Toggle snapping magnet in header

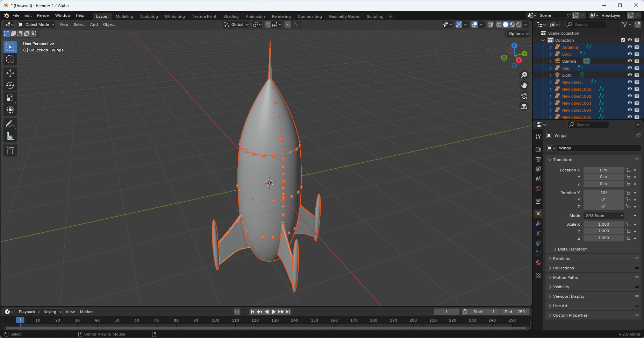pos(267,24)
